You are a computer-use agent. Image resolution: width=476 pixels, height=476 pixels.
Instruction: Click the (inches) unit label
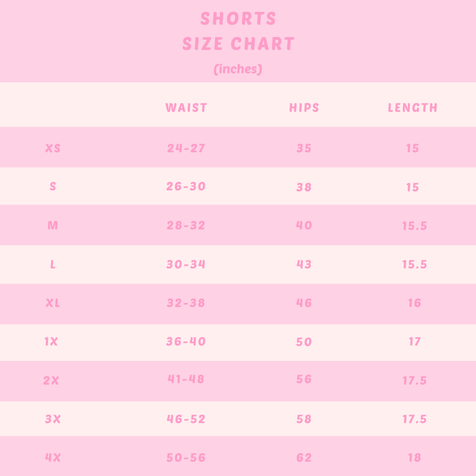point(238,69)
